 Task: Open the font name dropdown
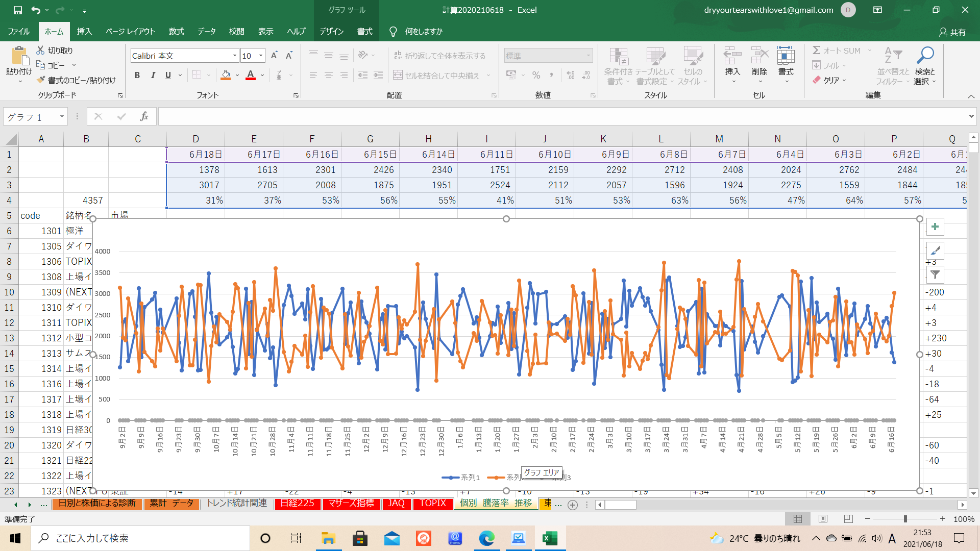(x=235, y=56)
